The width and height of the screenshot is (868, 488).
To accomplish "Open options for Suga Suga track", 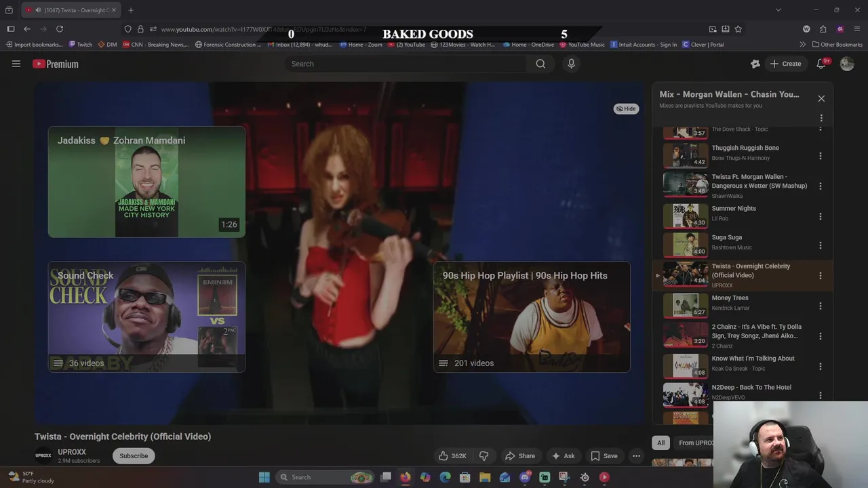I will pos(820,245).
